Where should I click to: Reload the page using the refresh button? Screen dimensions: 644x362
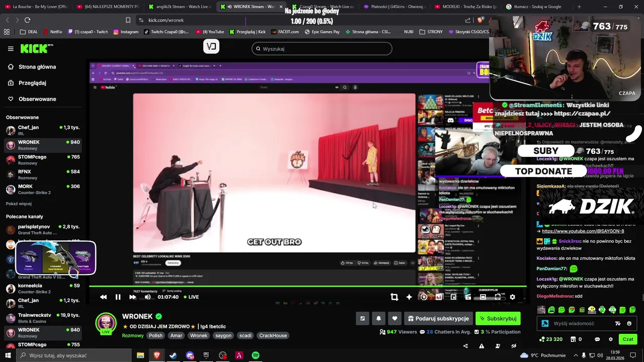pyautogui.click(x=27, y=20)
